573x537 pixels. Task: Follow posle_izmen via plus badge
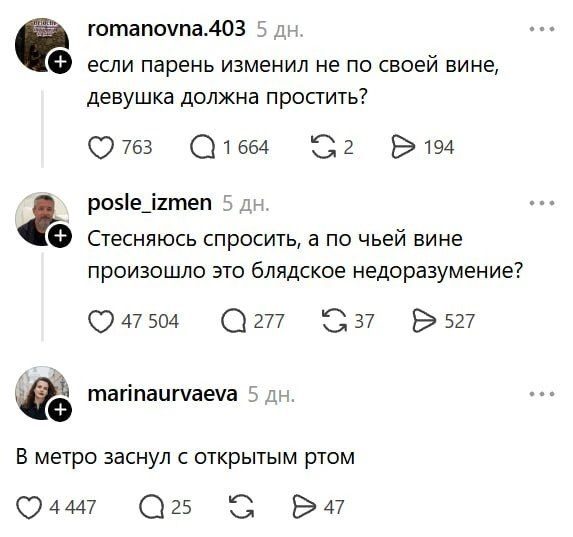[60, 236]
